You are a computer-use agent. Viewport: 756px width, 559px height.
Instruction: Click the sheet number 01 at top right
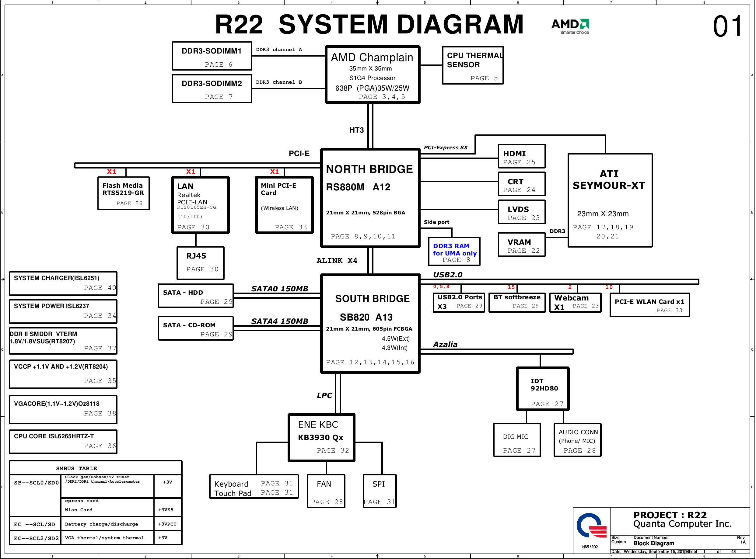coord(728,26)
